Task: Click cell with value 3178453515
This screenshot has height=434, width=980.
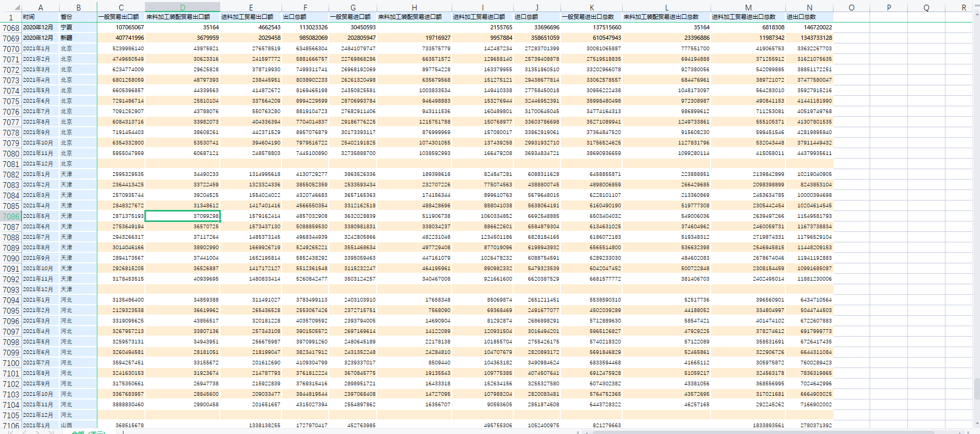Action: point(121,279)
